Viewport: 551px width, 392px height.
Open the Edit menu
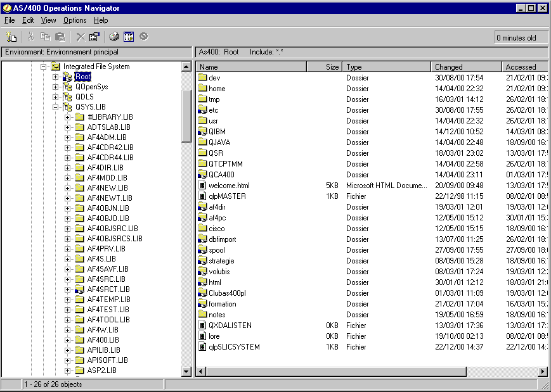(x=28, y=20)
